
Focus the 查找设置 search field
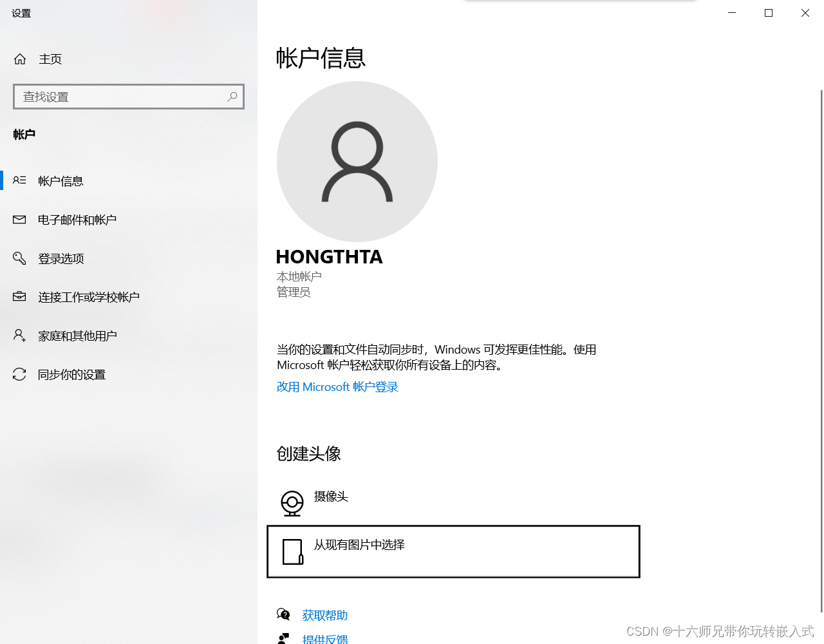[x=129, y=97]
